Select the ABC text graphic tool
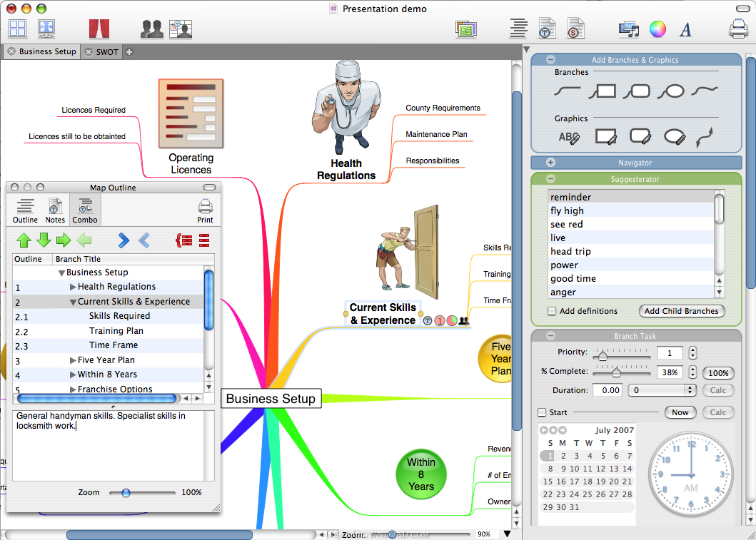This screenshot has width=756, height=540. click(x=569, y=137)
